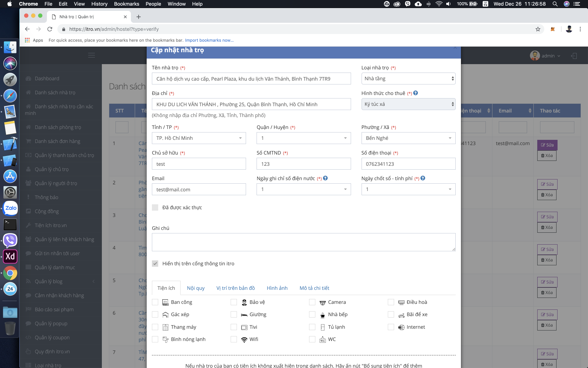Toggle Hiển thị trên cổng thông tin itro
This screenshot has width=588, height=368.
pyautogui.click(x=155, y=264)
